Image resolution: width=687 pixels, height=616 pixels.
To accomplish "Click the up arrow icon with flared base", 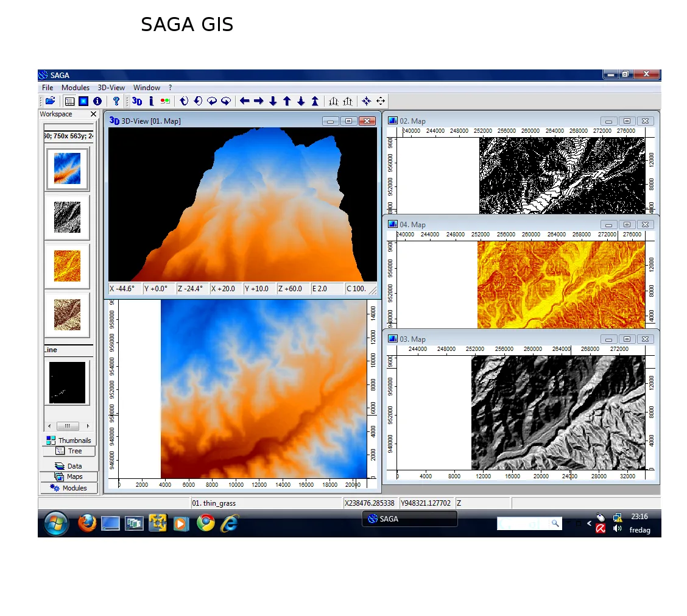I will (315, 101).
